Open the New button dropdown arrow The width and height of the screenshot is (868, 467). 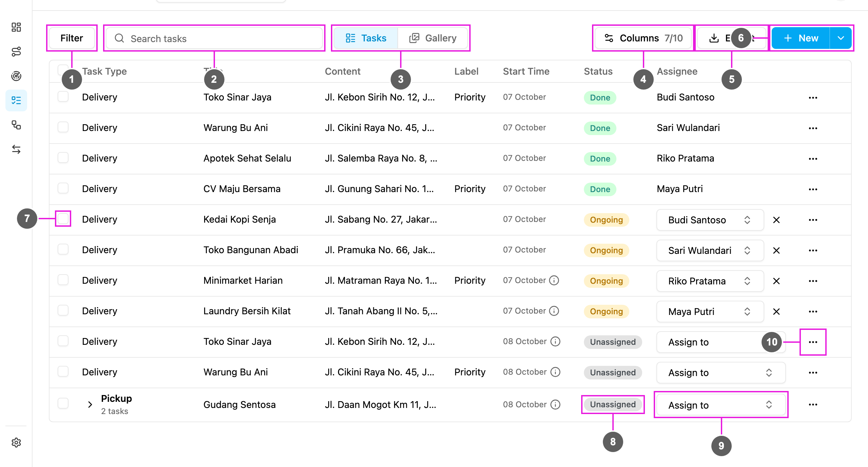tap(841, 38)
